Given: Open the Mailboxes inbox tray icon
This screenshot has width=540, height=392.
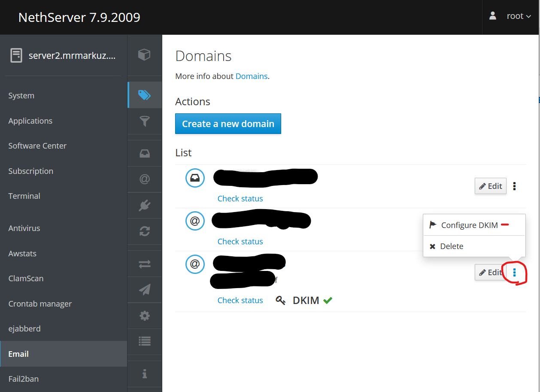Looking at the screenshot, I should click(145, 153).
